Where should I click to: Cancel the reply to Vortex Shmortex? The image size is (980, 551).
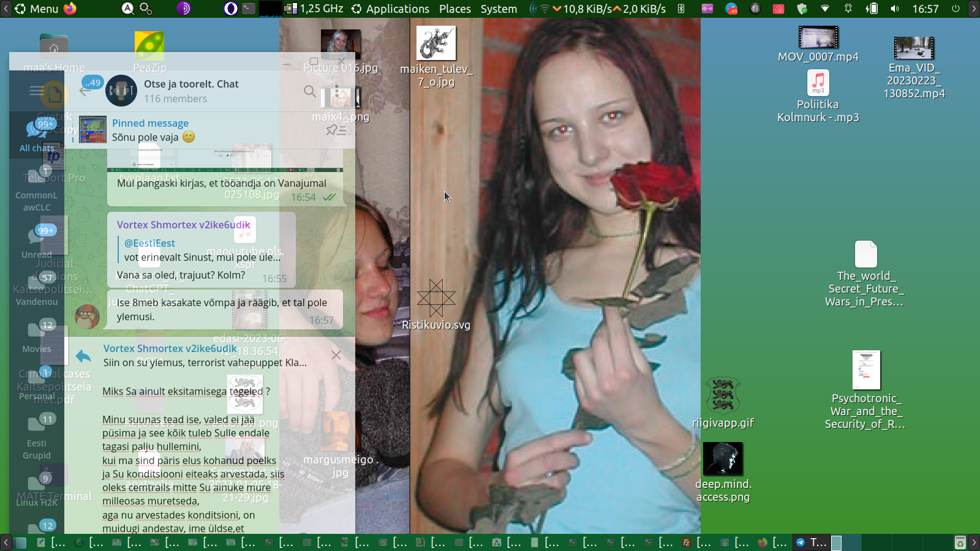[336, 355]
